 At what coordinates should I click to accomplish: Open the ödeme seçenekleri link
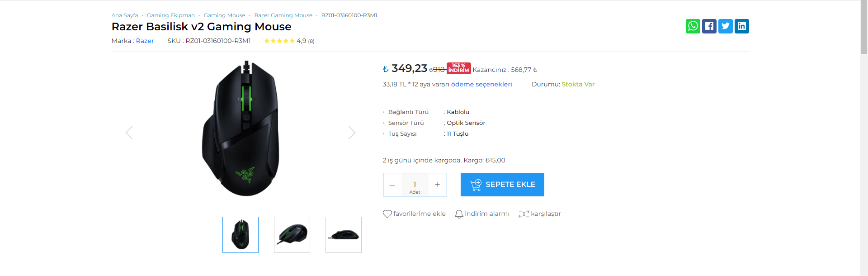[481, 84]
